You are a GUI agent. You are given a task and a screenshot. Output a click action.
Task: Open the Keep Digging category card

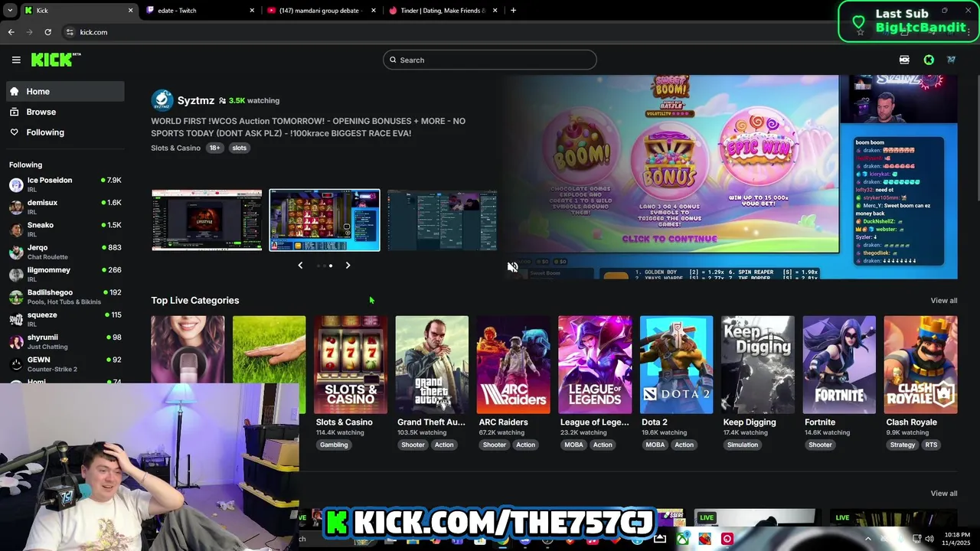pyautogui.click(x=758, y=365)
